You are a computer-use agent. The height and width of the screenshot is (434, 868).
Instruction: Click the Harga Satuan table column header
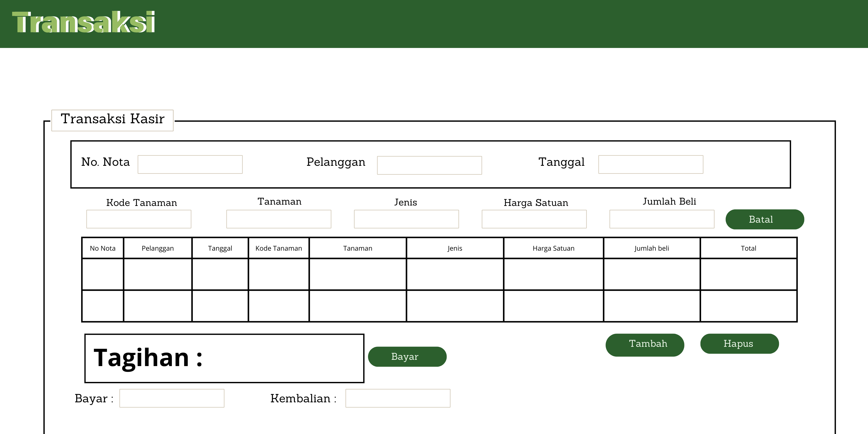(x=553, y=248)
